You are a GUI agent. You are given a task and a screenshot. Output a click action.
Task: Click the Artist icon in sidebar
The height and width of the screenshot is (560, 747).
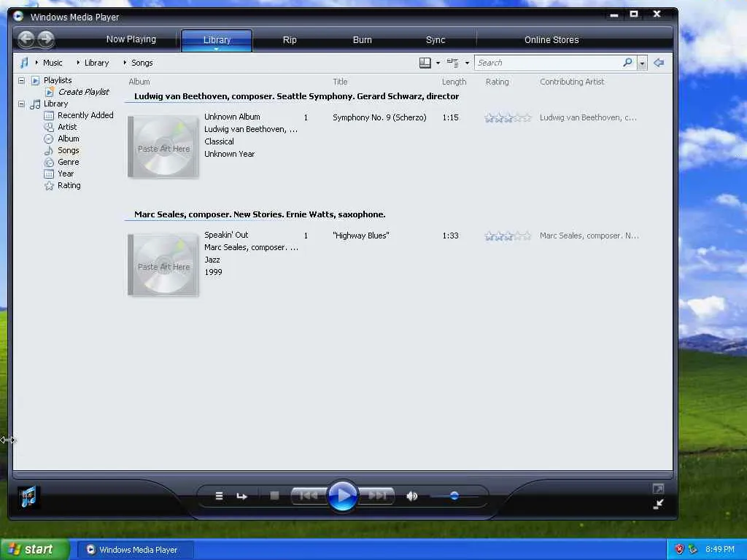49,127
